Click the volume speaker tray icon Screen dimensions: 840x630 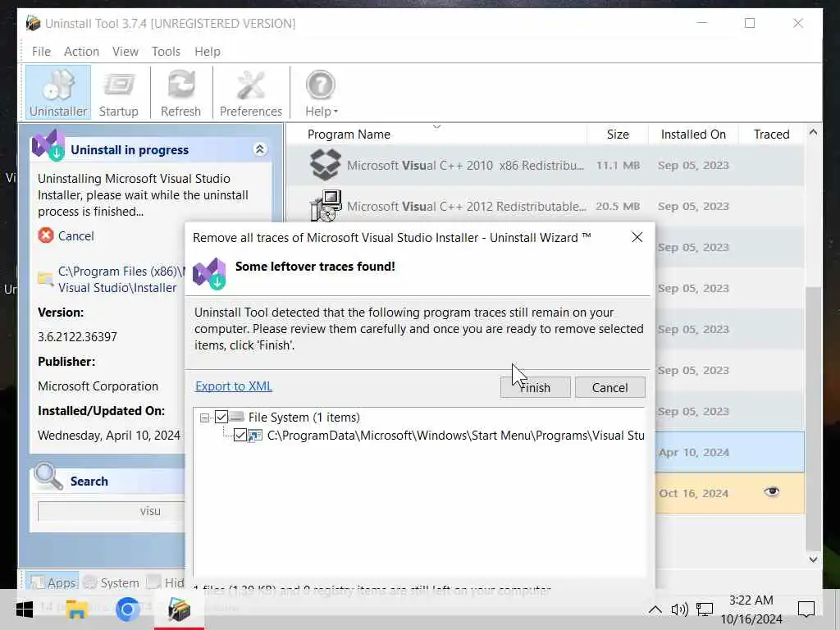tap(679, 609)
